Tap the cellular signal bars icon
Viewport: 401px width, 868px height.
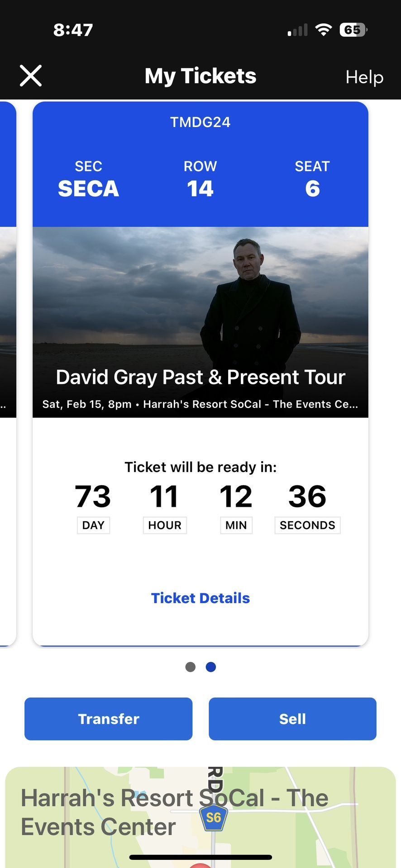[296, 30]
